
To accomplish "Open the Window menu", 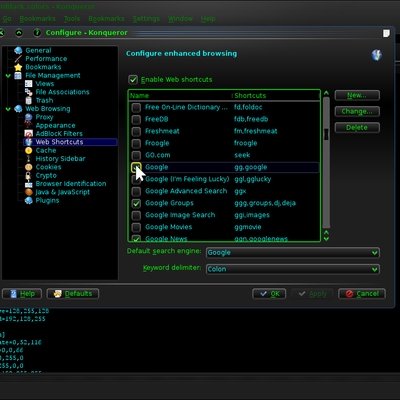I will 180,19.
